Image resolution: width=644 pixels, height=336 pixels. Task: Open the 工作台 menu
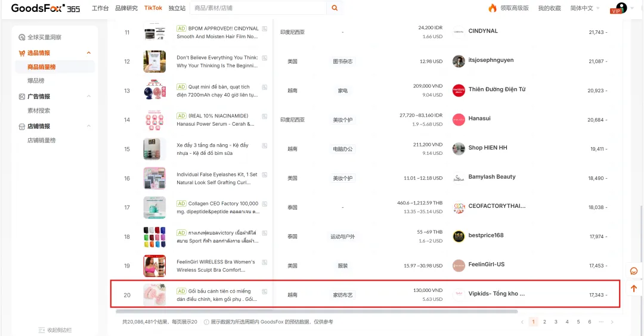(x=100, y=8)
